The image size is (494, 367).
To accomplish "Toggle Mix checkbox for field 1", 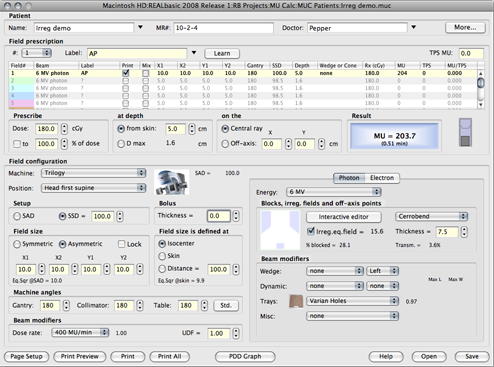I will point(146,73).
